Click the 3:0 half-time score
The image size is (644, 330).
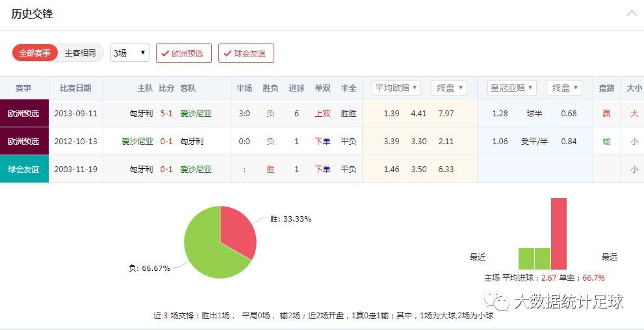coord(244,113)
